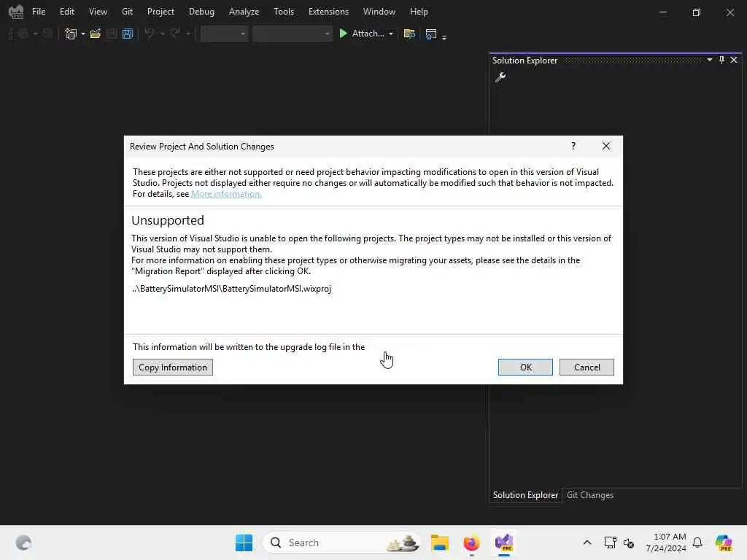Open the Edit menu
Screen dimensions: 747x560
pyautogui.click(x=66, y=12)
